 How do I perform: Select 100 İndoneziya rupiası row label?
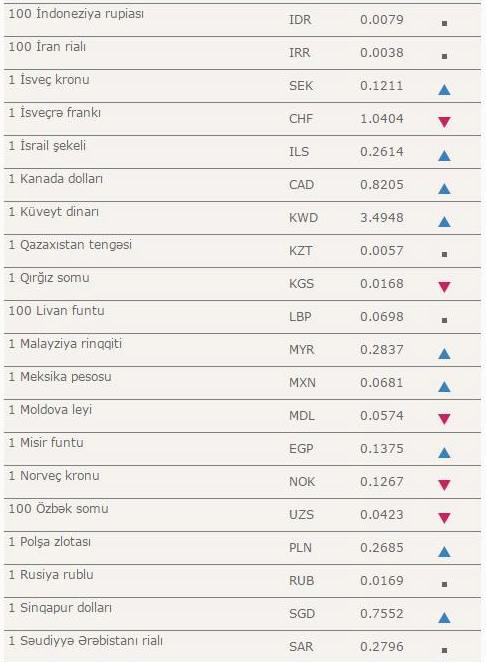76,14
